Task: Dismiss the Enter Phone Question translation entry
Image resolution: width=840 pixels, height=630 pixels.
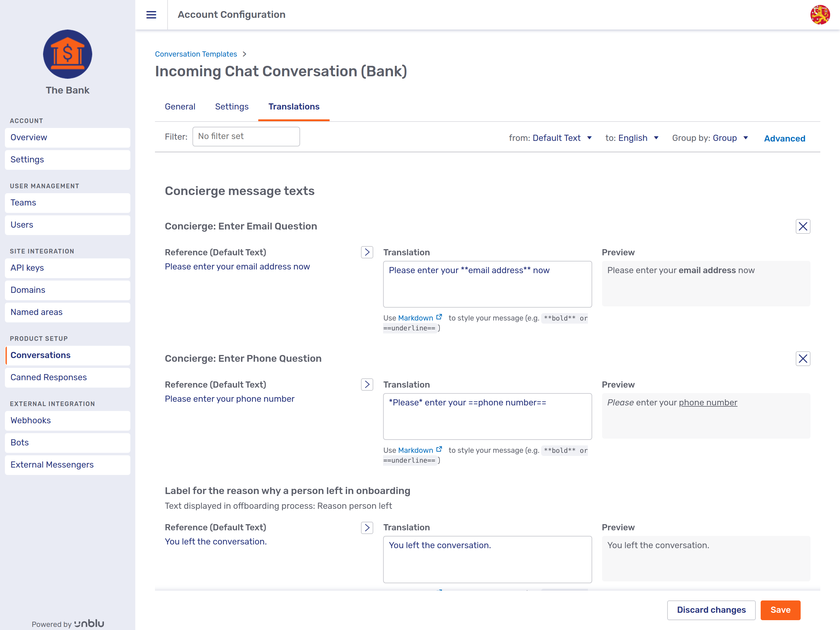Action: pos(803,358)
